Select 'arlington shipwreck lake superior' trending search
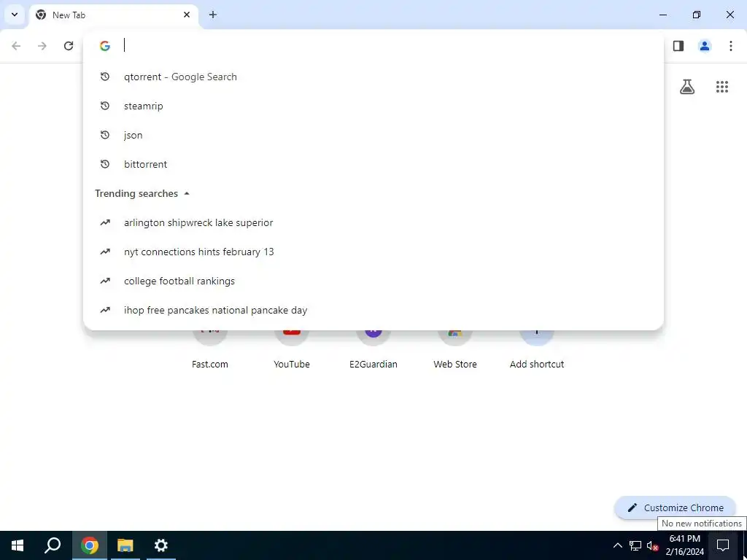Viewport: 747px width, 560px height. 373,222
